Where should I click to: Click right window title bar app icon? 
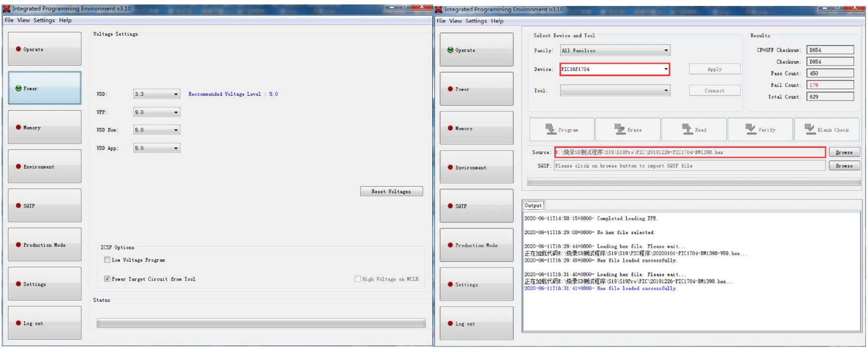pyautogui.click(x=438, y=9)
